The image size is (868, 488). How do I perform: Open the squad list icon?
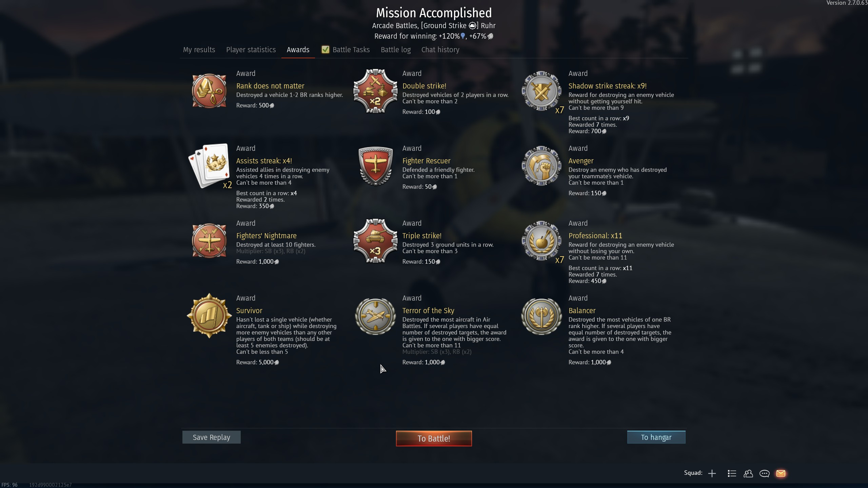[x=732, y=473]
